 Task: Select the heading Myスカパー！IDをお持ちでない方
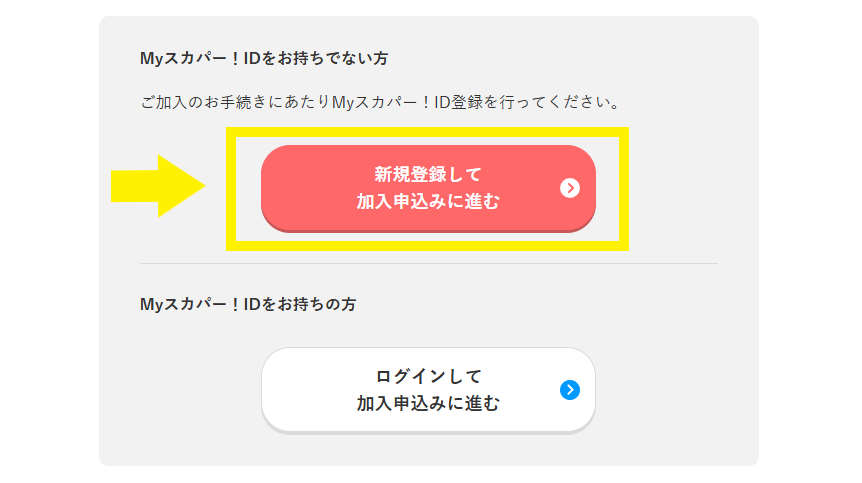[264, 58]
